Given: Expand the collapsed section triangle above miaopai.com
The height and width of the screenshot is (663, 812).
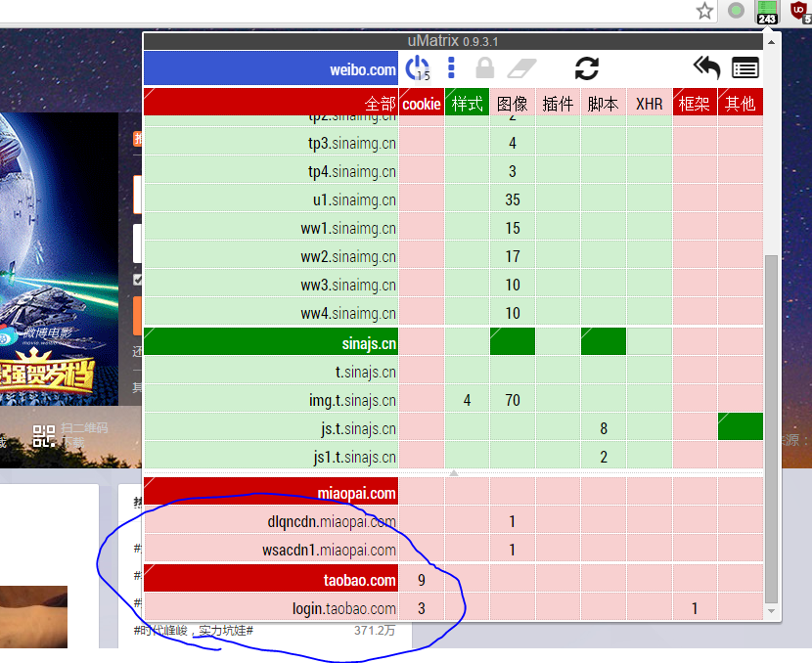Looking at the screenshot, I should click(453, 472).
